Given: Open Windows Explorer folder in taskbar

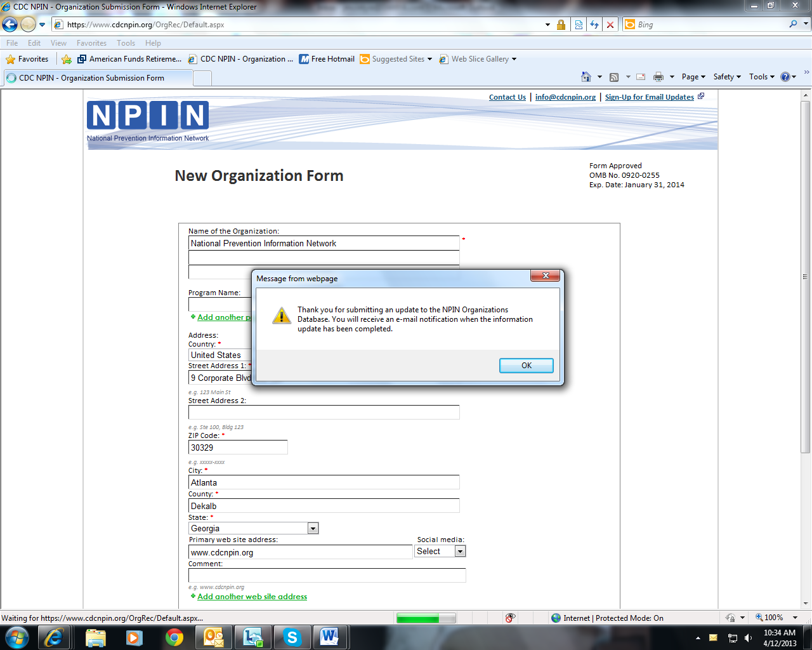Looking at the screenshot, I should coord(96,637).
